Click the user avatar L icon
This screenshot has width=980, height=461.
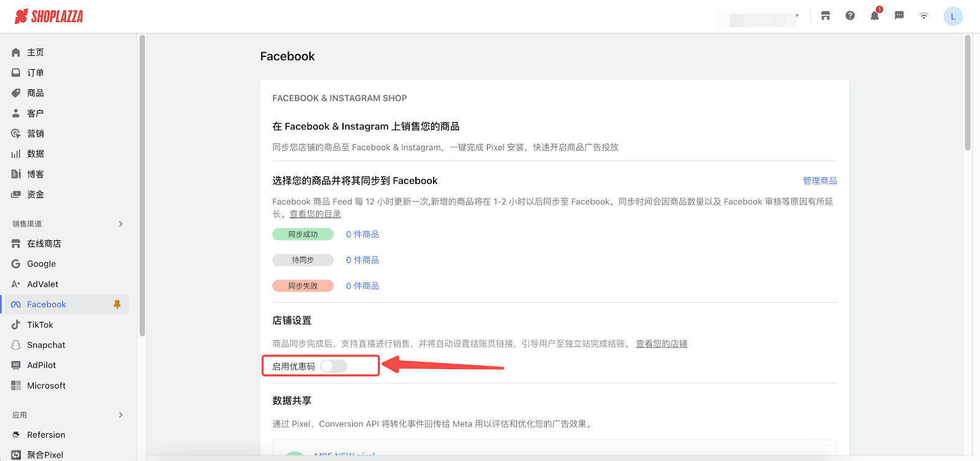pyautogui.click(x=952, y=17)
